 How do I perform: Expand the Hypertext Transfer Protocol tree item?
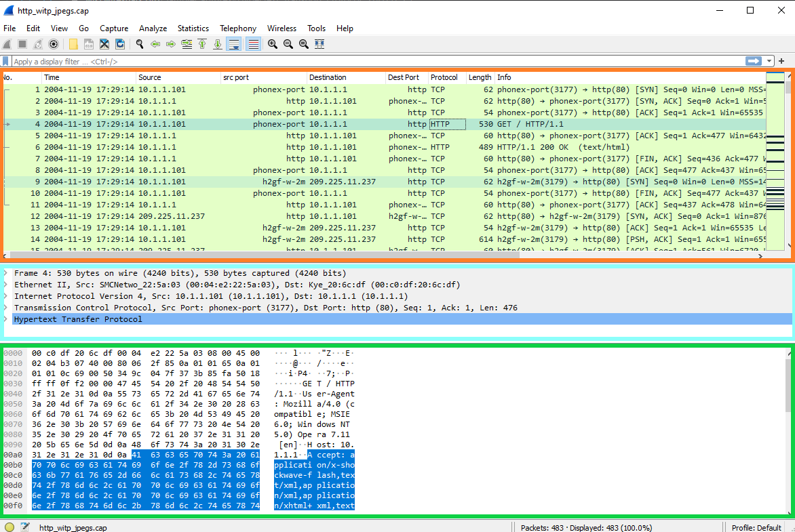pyautogui.click(x=6, y=319)
